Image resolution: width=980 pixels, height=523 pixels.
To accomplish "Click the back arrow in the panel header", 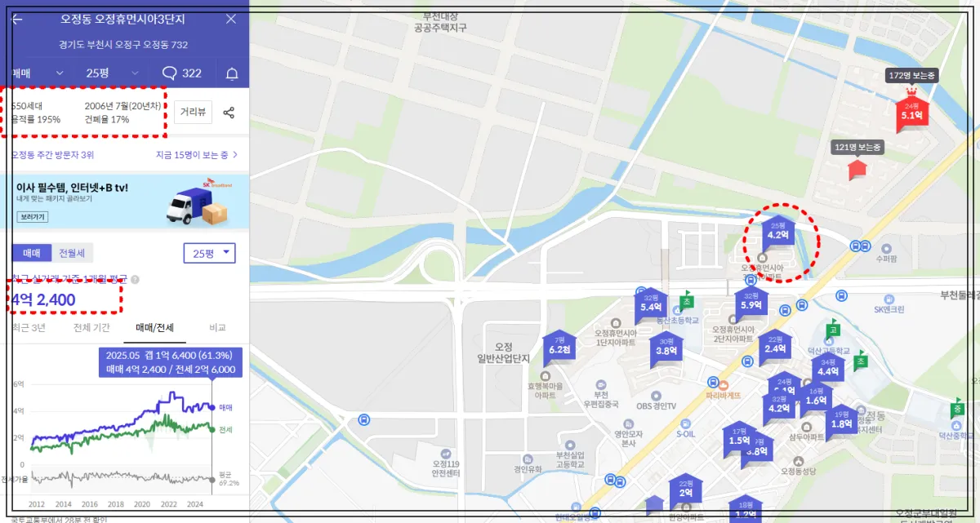I will pos(16,19).
